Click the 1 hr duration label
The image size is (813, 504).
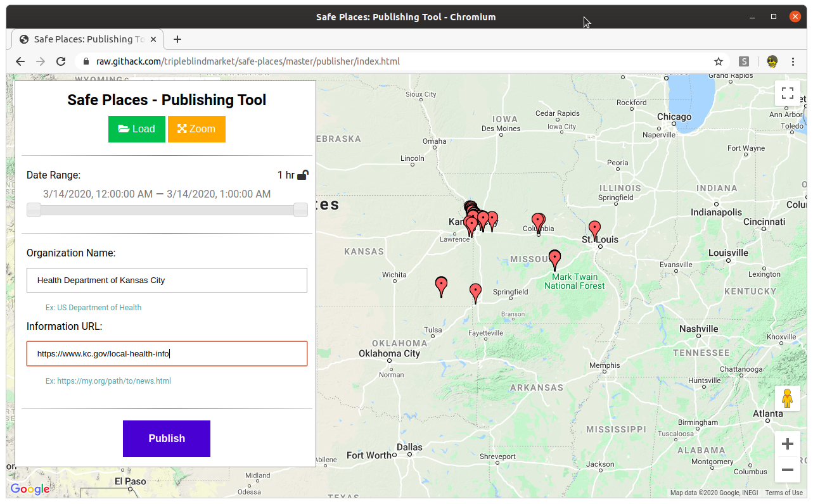[x=286, y=175]
